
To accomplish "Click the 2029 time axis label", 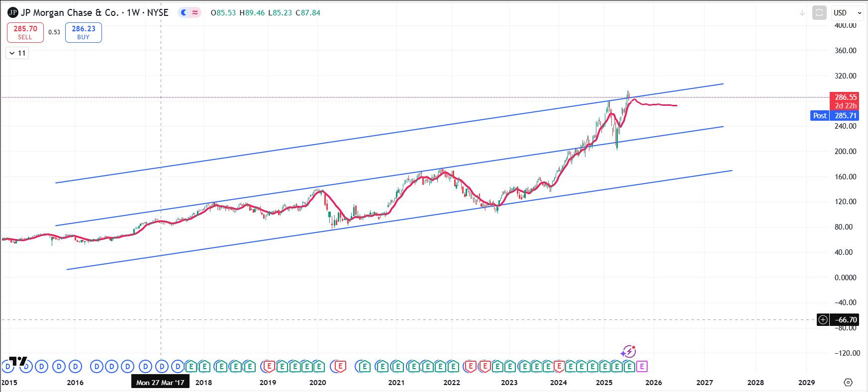I will pos(806,383).
